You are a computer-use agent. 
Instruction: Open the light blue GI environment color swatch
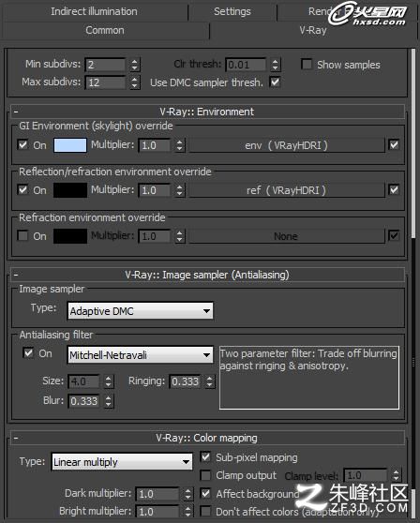pyautogui.click(x=70, y=145)
